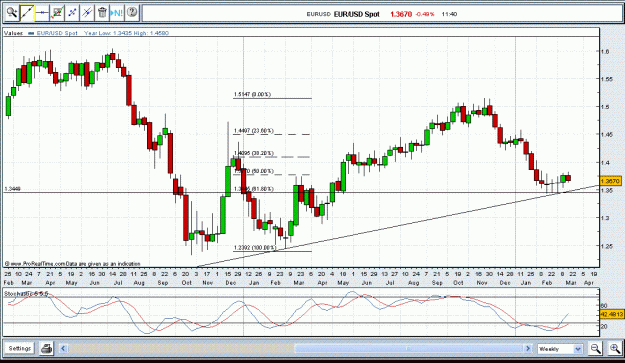Viewport: 625px width, 363px height.
Task: Click the Year Low 1.3435 High text
Action: (126, 33)
